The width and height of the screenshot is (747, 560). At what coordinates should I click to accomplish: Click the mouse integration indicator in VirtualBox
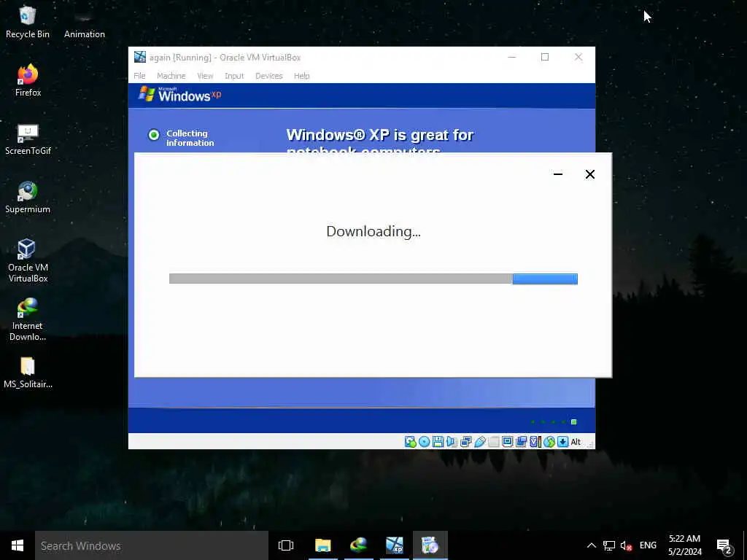pos(549,442)
